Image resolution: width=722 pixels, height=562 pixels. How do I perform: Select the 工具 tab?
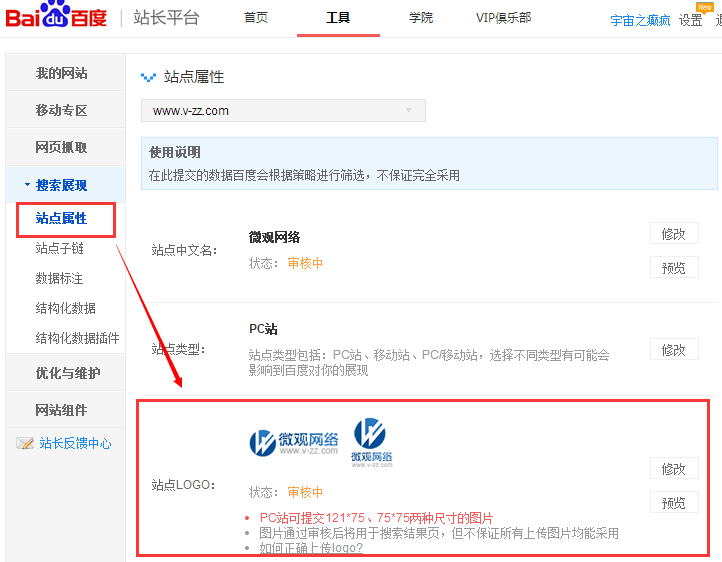338,18
